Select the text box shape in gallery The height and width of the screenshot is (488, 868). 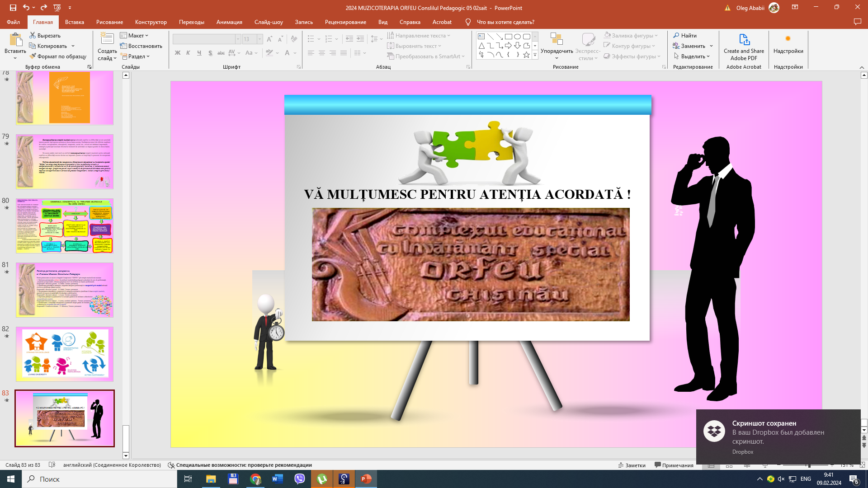481,37
